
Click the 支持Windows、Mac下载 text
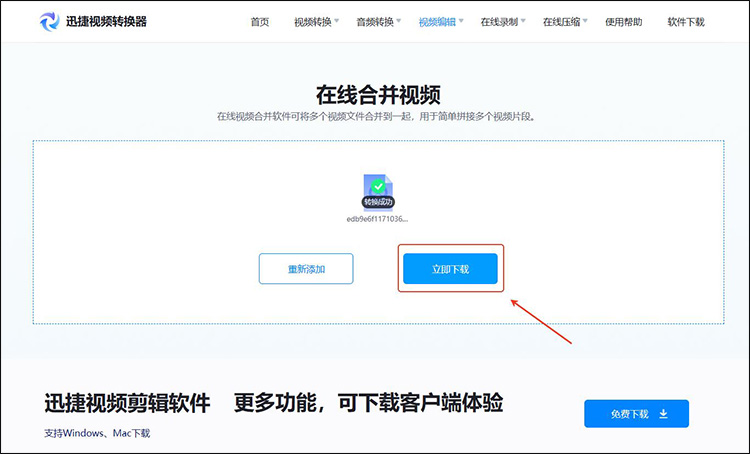click(97, 433)
